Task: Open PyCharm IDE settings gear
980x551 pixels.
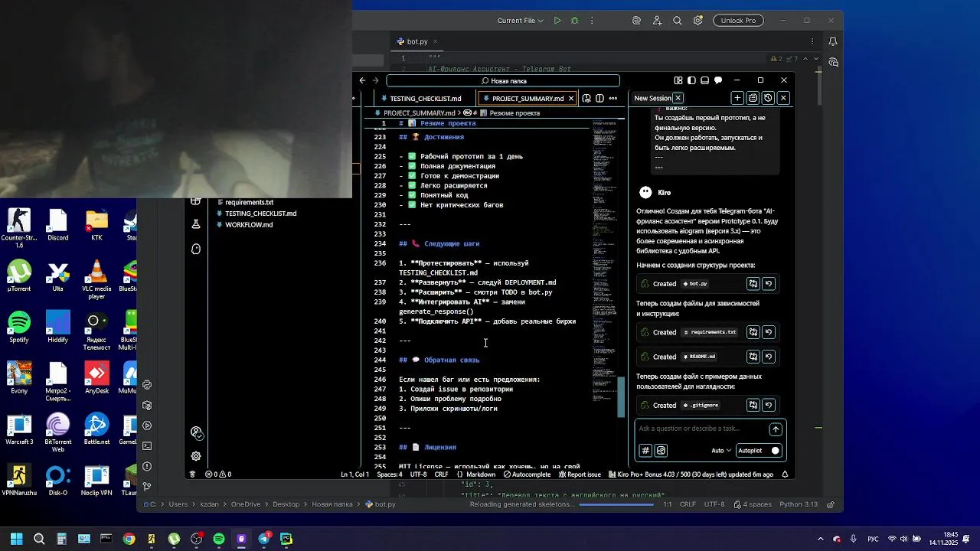Action: click(x=698, y=21)
